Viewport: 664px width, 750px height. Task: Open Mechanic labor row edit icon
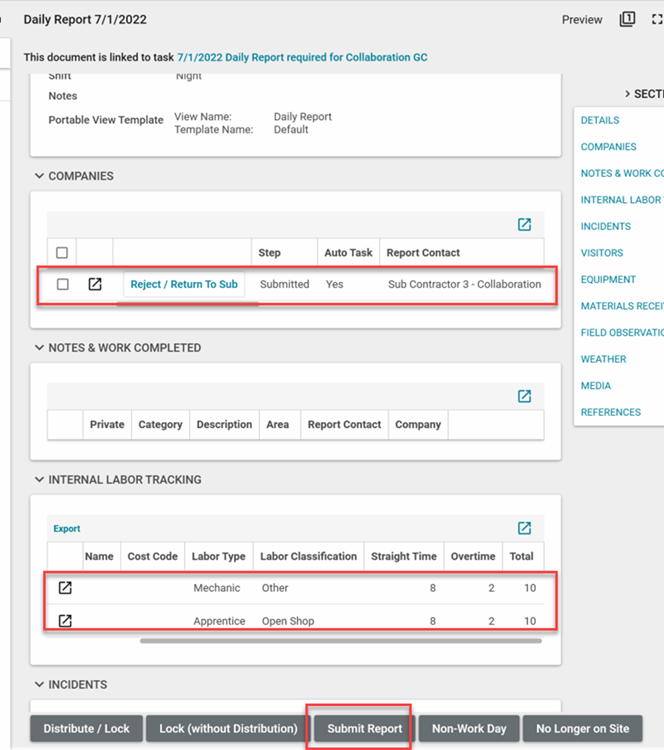[x=65, y=588]
